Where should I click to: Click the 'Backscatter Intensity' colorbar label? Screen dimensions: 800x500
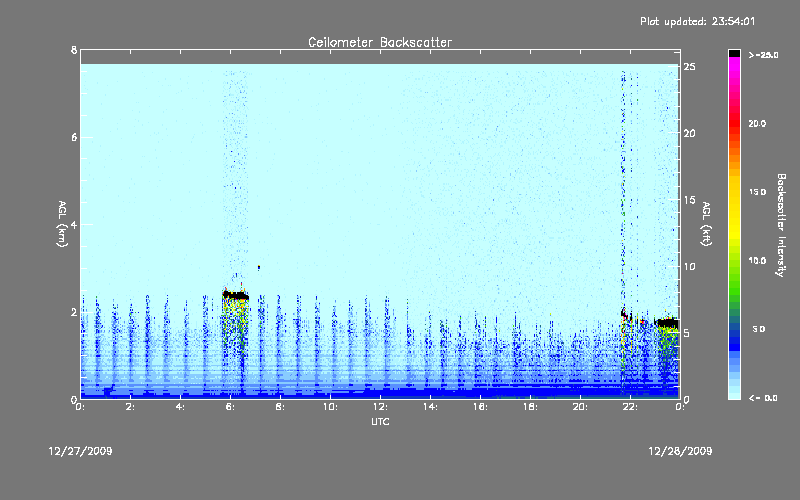(781, 225)
